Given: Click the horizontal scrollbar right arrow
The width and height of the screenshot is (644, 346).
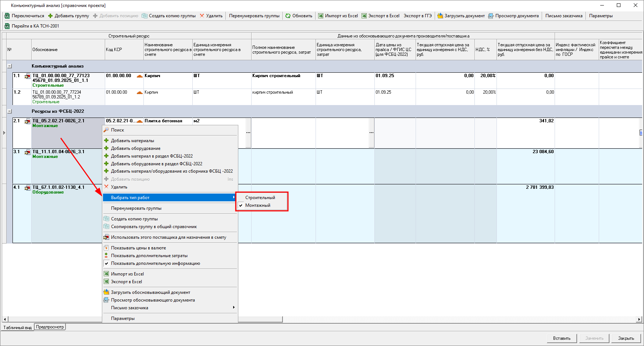Looking at the screenshot, I should [x=639, y=320].
